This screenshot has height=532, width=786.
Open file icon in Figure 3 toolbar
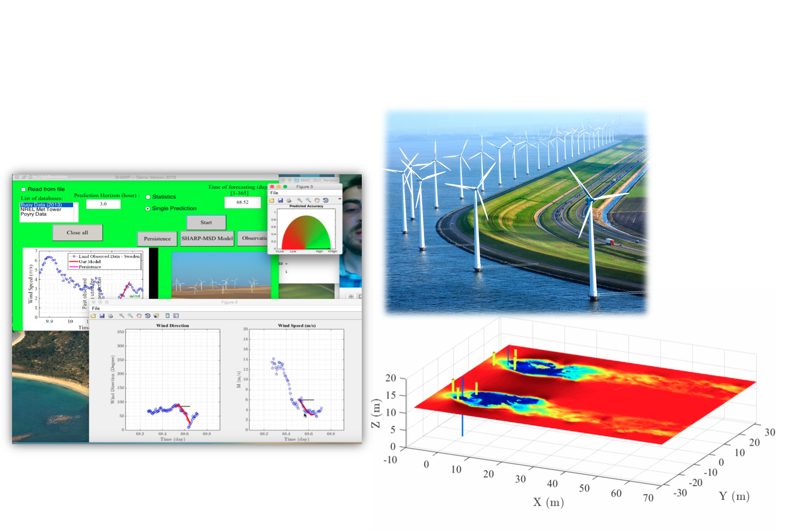[x=272, y=201]
